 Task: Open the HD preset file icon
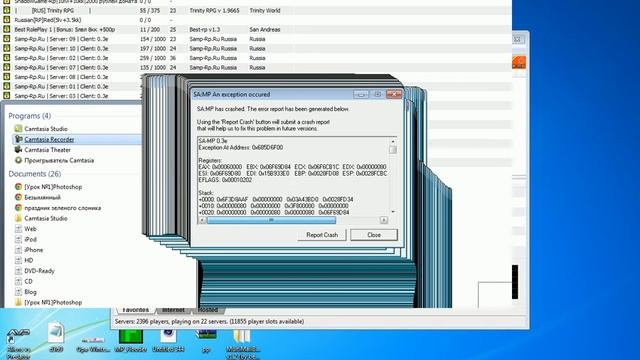point(18,260)
